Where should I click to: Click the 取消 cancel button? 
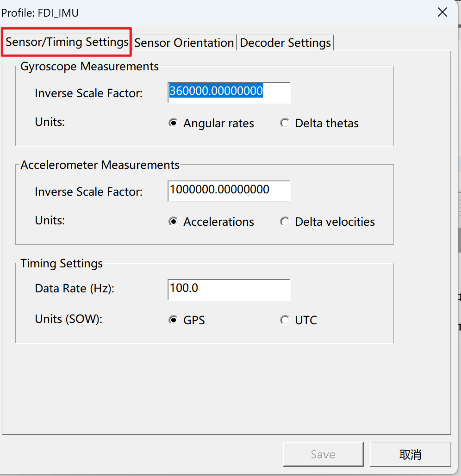411,454
